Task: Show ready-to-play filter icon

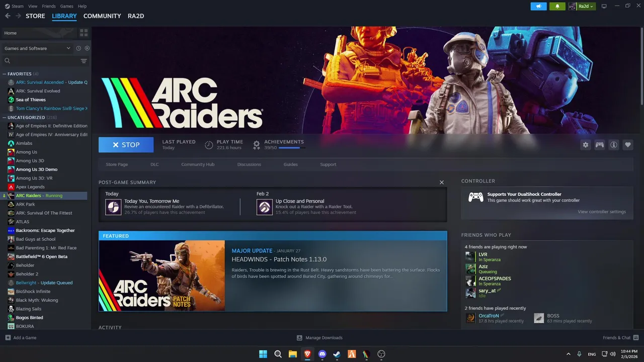Action: pos(87,48)
